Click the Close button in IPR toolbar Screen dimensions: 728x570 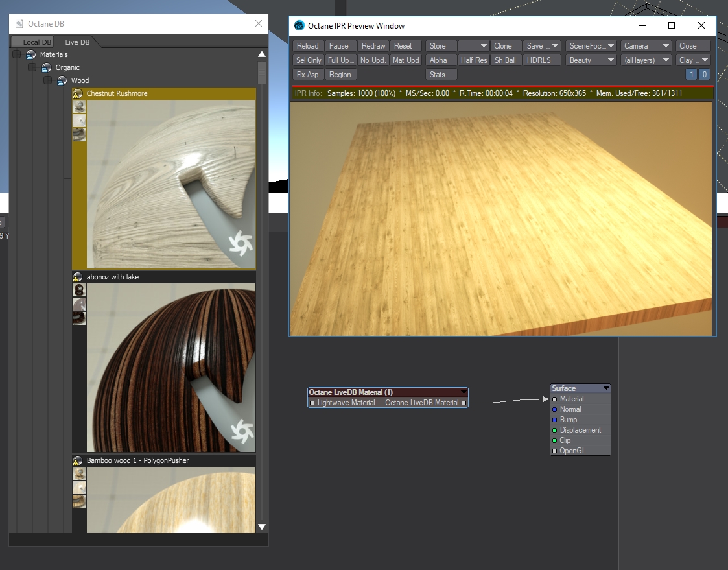693,46
